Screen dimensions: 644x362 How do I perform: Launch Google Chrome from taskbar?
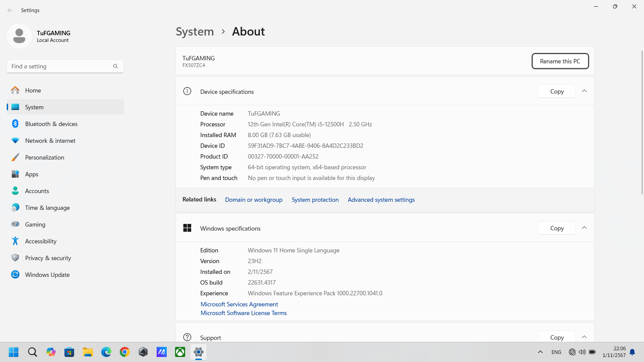(124, 352)
